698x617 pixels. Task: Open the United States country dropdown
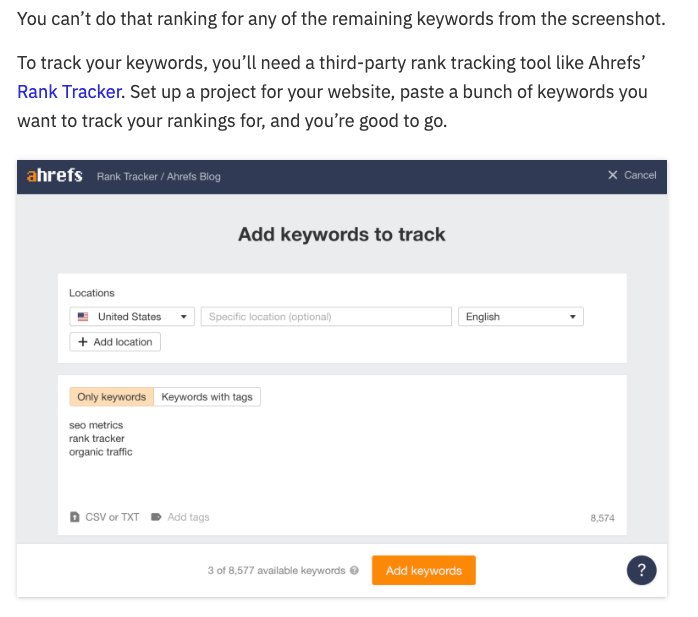pyautogui.click(x=132, y=317)
